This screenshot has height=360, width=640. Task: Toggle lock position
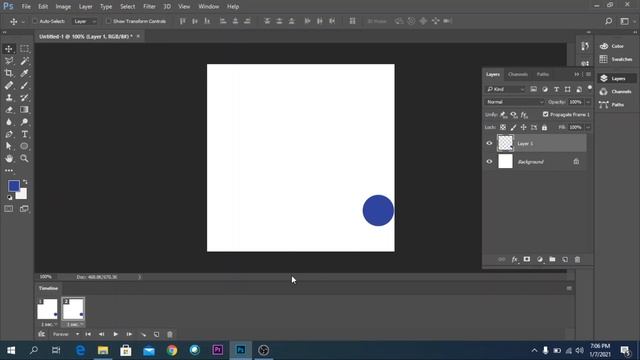click(x=523, y=127)
